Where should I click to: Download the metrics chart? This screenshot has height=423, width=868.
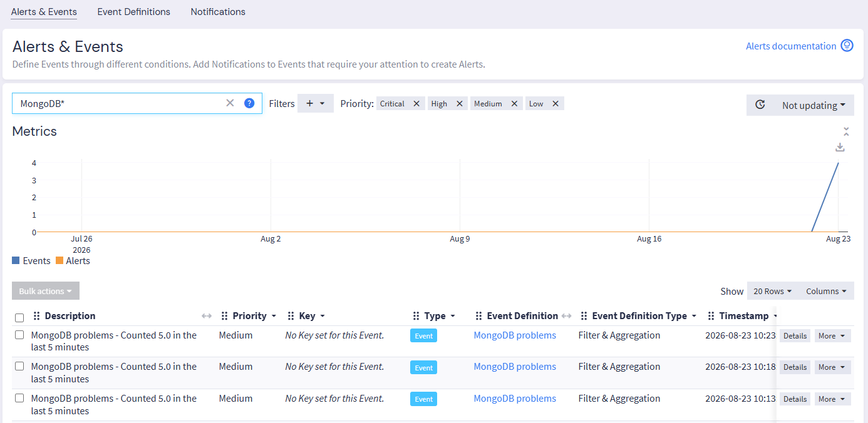[x=840, y=147]
